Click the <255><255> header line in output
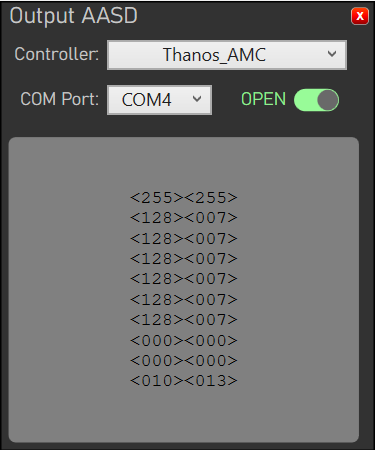Image resolution: width=375 pixels, height=450 pixels. tap(184, 198)
